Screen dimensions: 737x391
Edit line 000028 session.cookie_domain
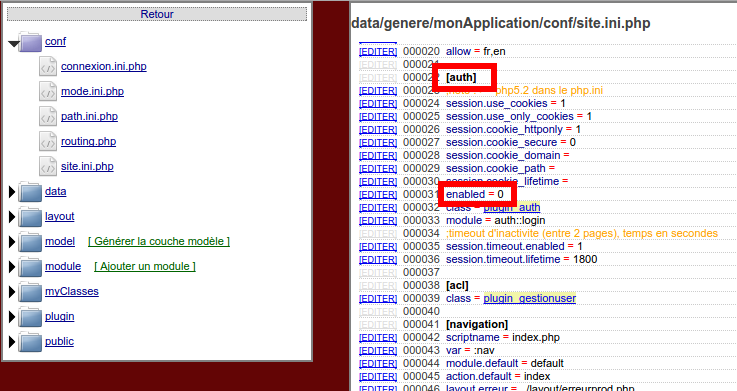point(378,156)
